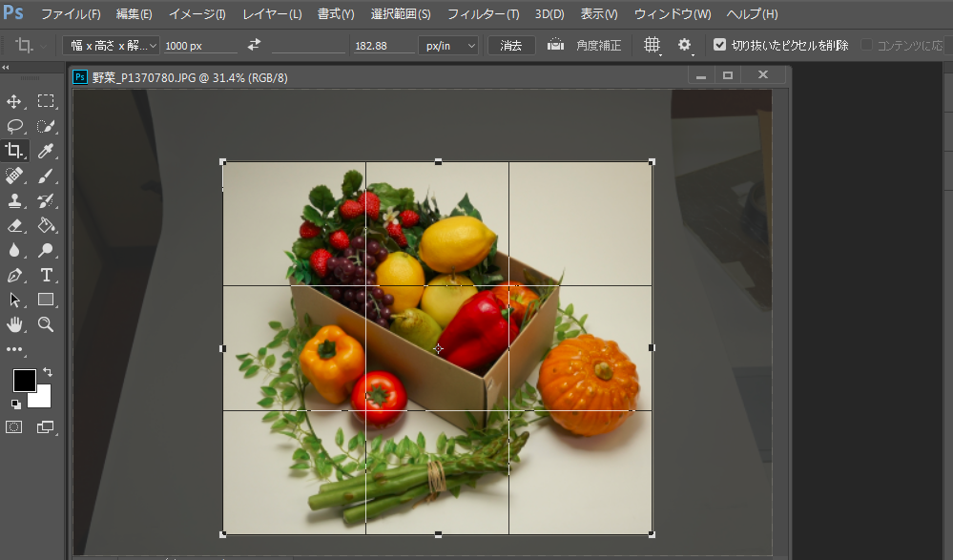953x560 pixels.
Task: Collapse the toolbox double-arrow toggle
Action: click(x=6, y=68)
